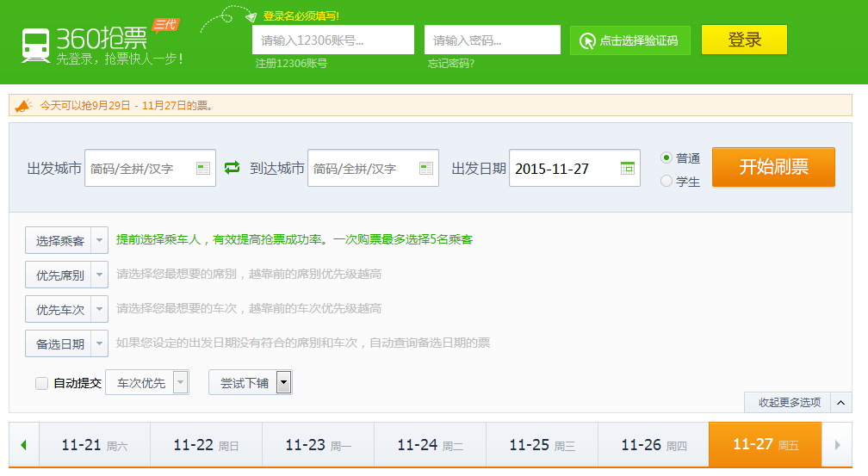Swap departure and arrival cities icon
The width and height of the screenshot is (868, 476).
coord(232,167)
